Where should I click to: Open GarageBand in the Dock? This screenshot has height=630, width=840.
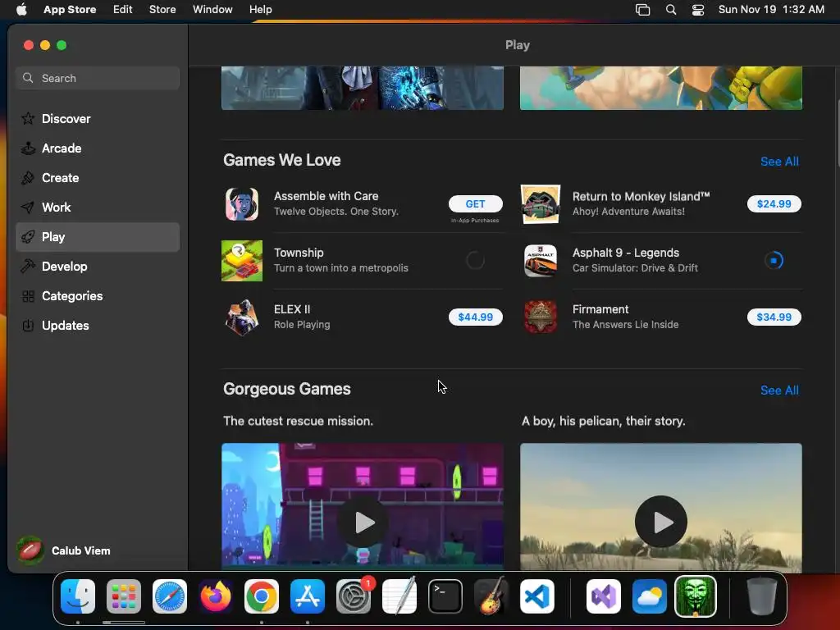491,596
